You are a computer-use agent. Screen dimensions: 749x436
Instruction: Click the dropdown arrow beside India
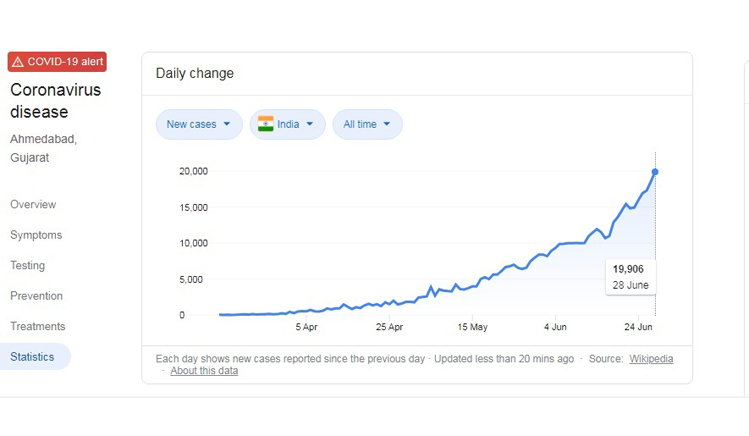(310, 124)
